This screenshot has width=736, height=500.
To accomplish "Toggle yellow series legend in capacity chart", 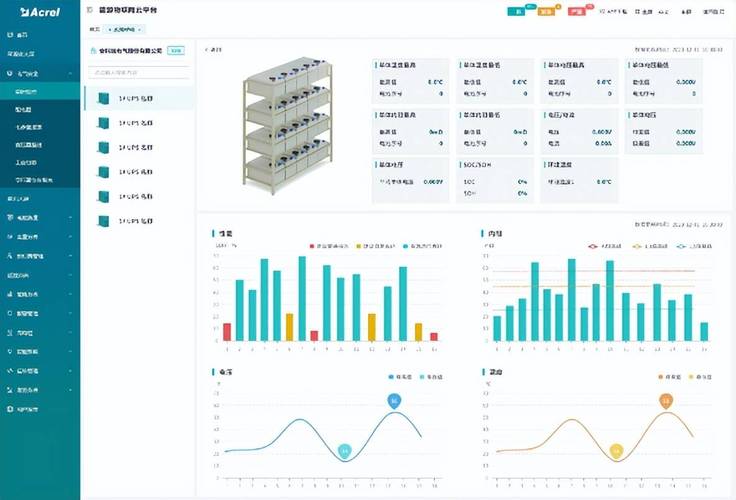I will [376, 246].
